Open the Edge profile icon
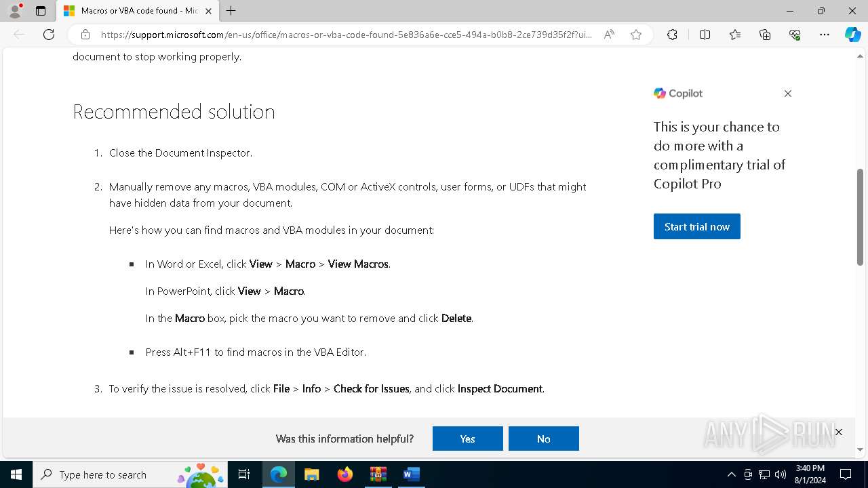Image resolution: width=868 pixels, height=488 pixels. 15,10
